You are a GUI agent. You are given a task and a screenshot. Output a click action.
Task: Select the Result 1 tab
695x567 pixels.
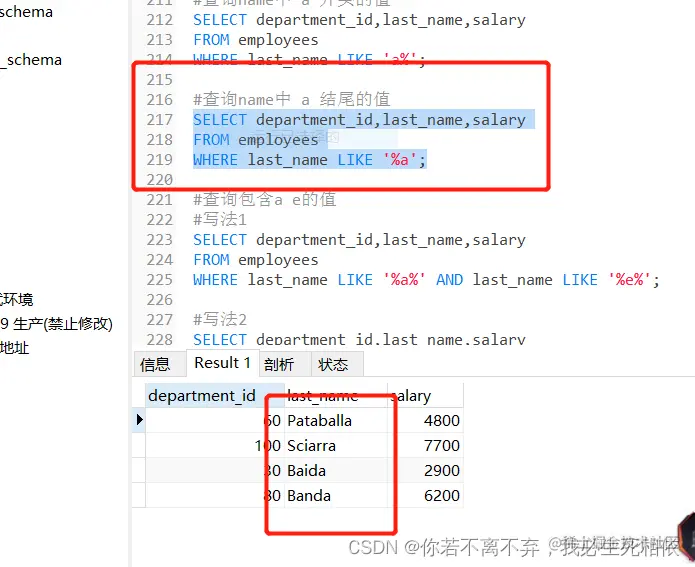coord(223,363)
